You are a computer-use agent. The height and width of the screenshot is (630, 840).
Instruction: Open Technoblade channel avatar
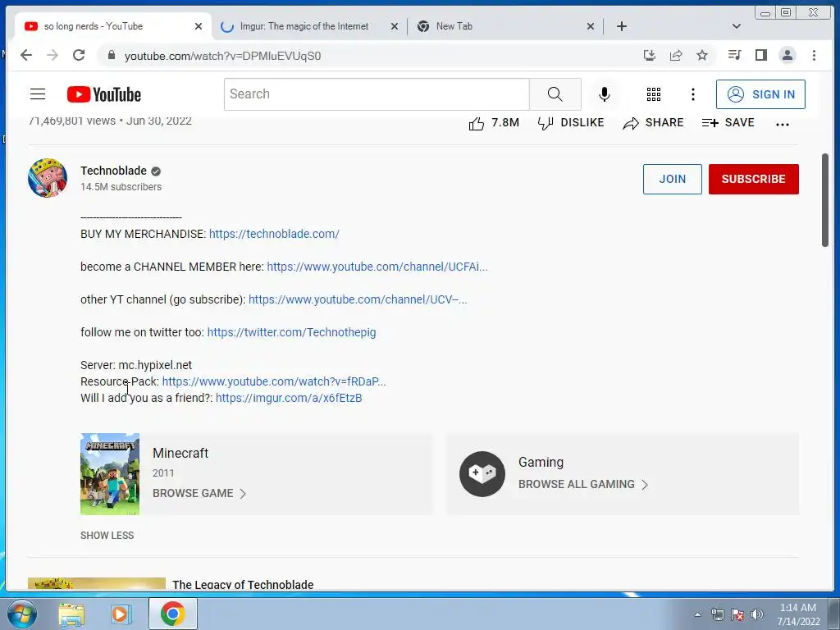click(x=48, y=178)
